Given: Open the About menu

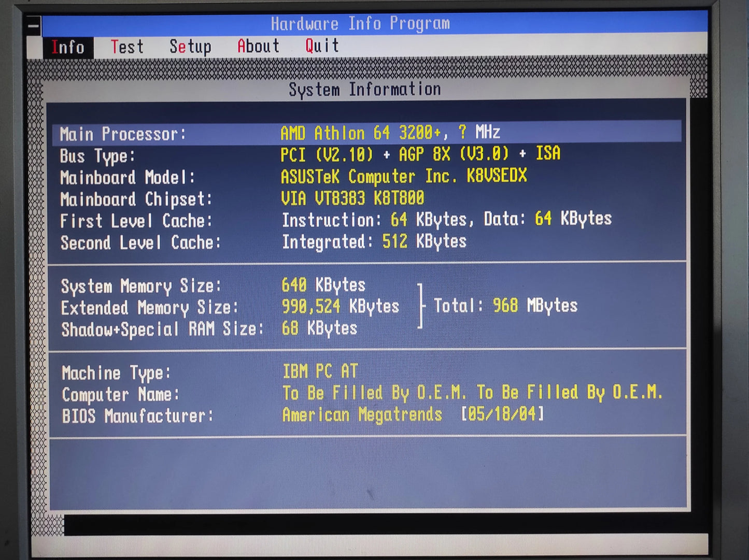Looking at the screenshot, I should pos(258,46).
